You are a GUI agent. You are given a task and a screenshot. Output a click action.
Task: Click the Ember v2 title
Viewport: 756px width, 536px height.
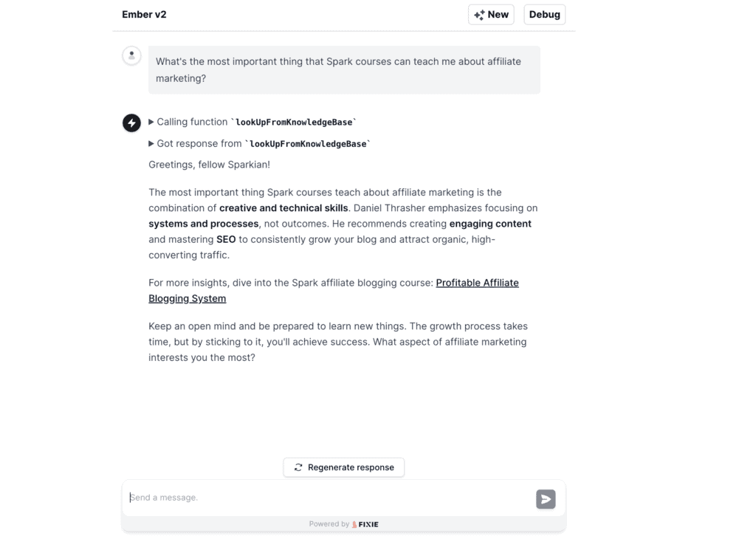[144, 15]
